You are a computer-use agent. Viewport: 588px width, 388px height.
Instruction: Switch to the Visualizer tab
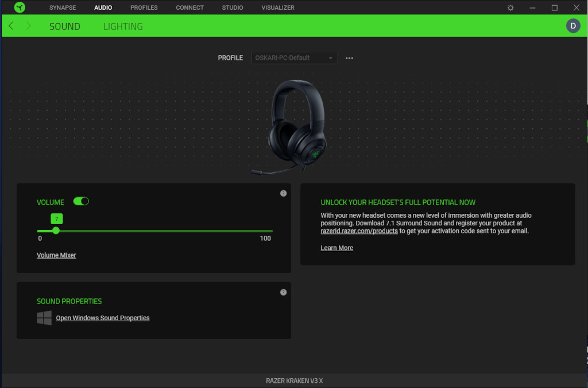pyautogui.click(x=278, y=7)
